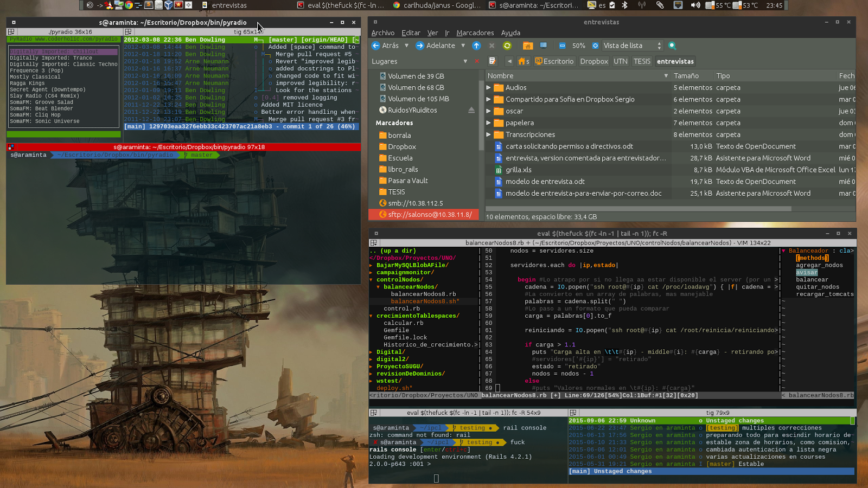The image size is (868, 488).
Task: Open Volumen de 39 GB in sidebar
Action: (416, 76)
